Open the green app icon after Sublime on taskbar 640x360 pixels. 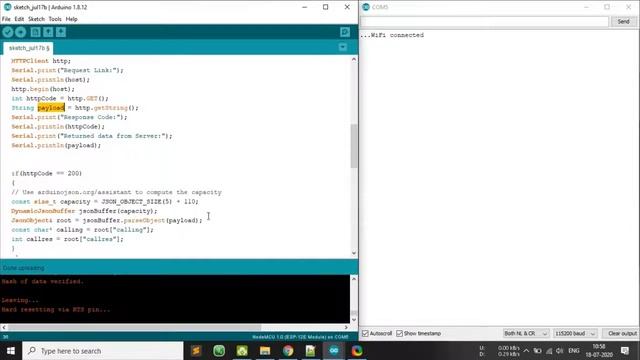(x=219, y=351)
